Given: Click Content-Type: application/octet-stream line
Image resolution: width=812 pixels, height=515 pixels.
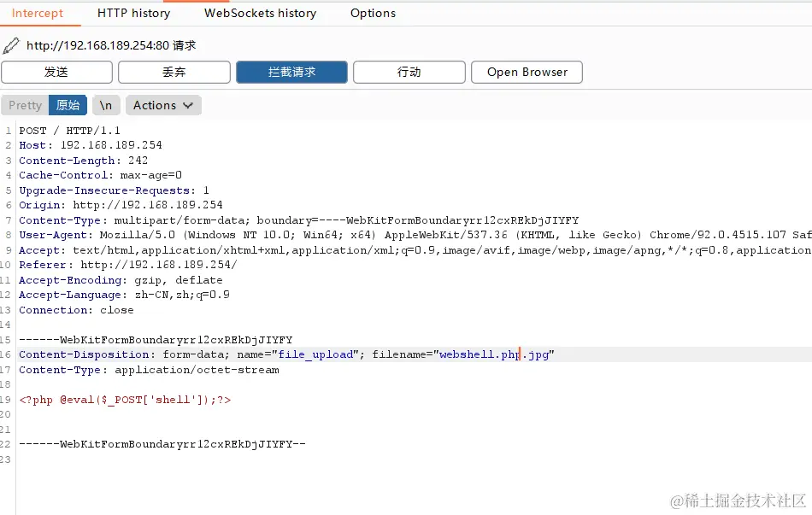Looking at the screenshot, I should [x=149, y=370].
